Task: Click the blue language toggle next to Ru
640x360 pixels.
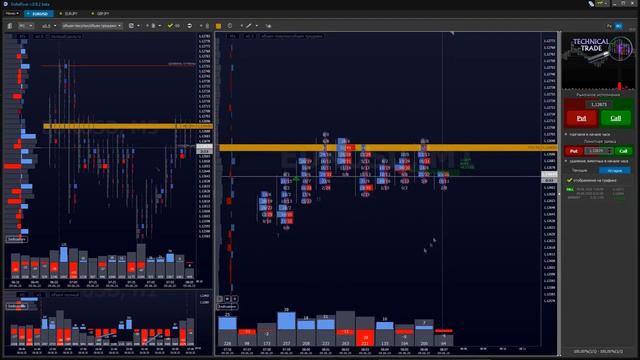Action: (619, 26)
